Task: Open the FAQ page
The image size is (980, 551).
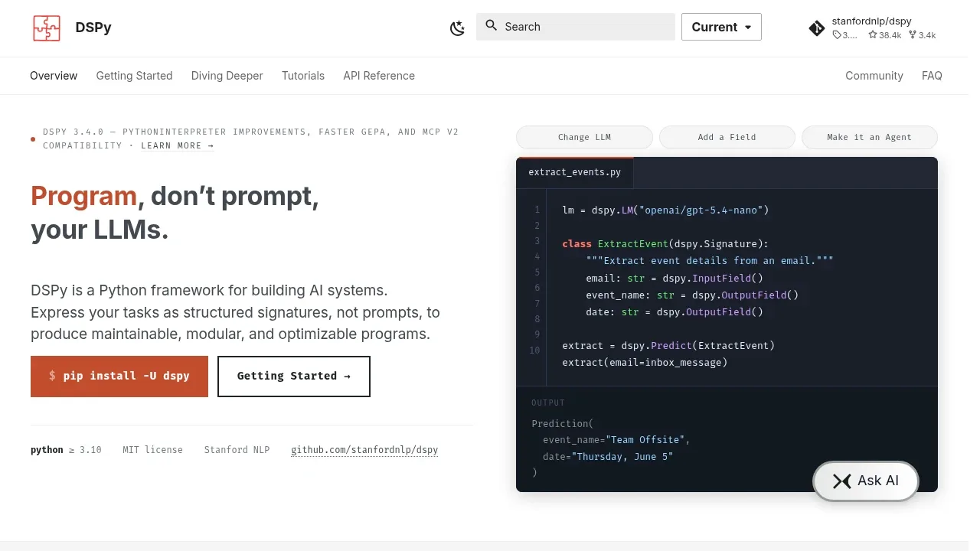Action: pos(932,76)
